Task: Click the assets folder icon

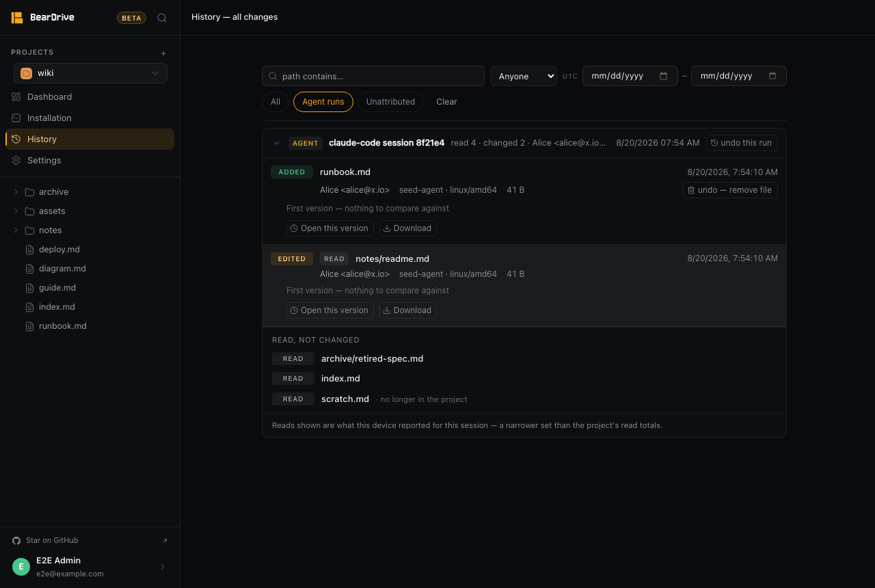Action: coord(29,211)
